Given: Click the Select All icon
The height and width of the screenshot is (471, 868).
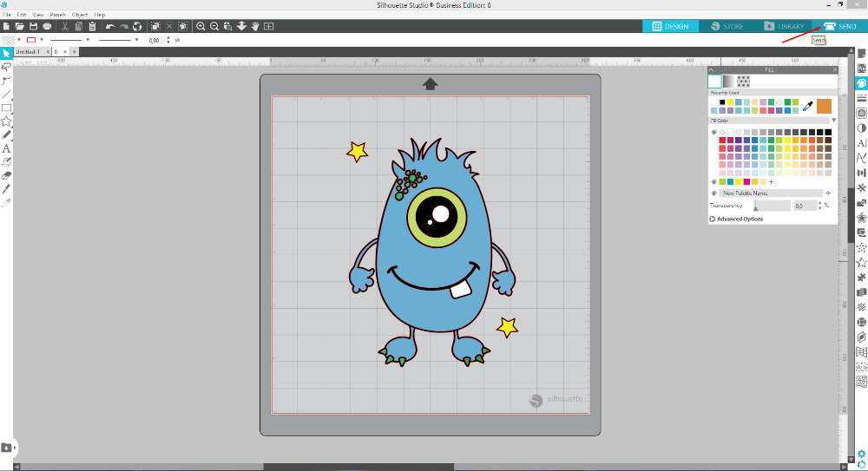Looking at the screenshot, I should [155, 26].
